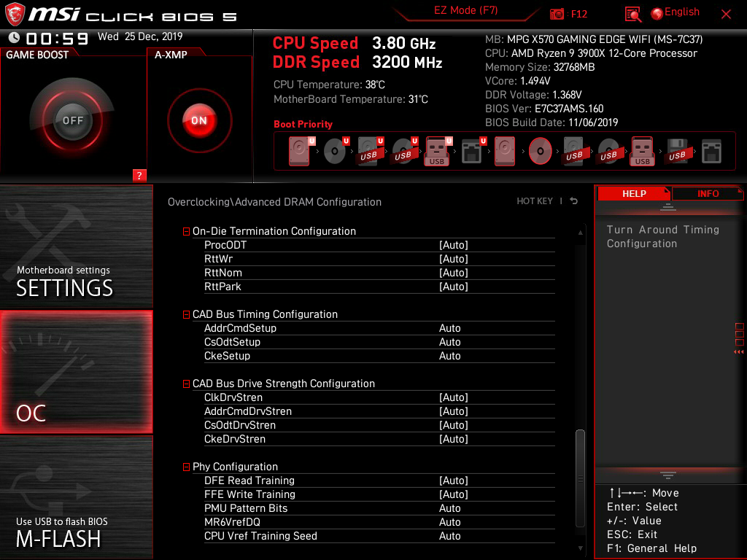Switch to the INFO tab
Image resolution: width=747 pixels, height=560 pixels.
click(x=708, y=193)
